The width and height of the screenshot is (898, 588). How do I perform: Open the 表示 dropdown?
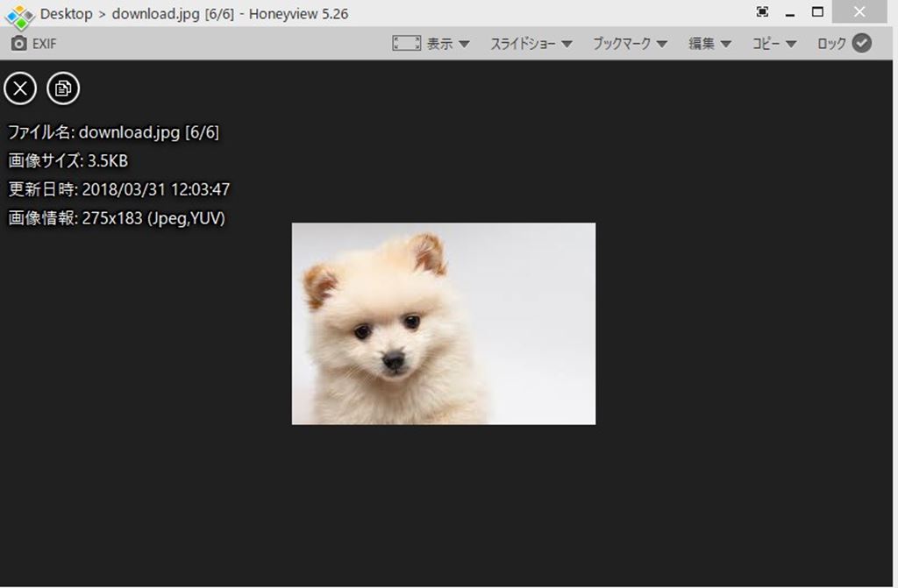coord(448,44)
